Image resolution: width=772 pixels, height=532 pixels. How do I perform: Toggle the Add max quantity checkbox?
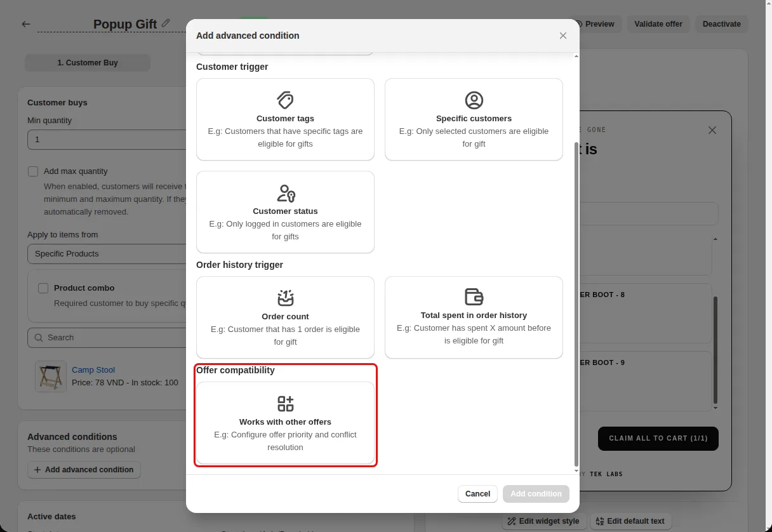33,171
